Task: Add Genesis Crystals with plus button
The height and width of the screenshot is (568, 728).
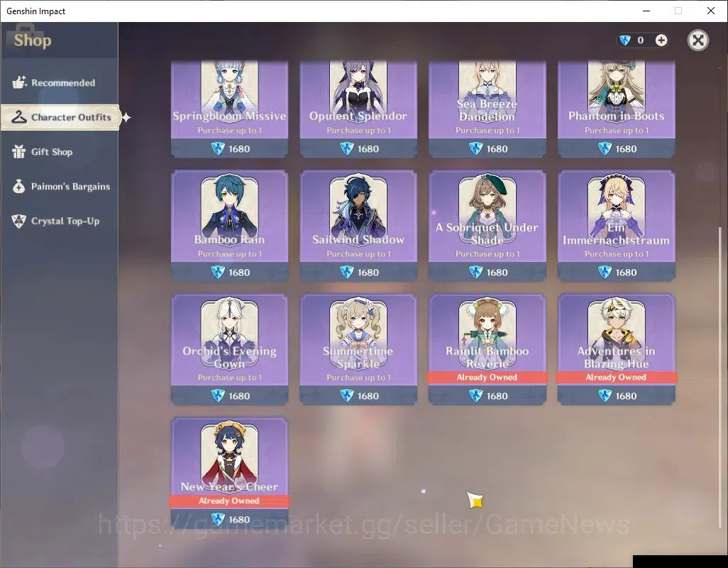Action: pos(661,40)
